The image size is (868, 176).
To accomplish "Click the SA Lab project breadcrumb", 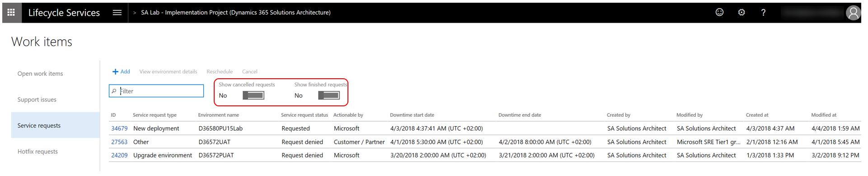I will point(235,13).
